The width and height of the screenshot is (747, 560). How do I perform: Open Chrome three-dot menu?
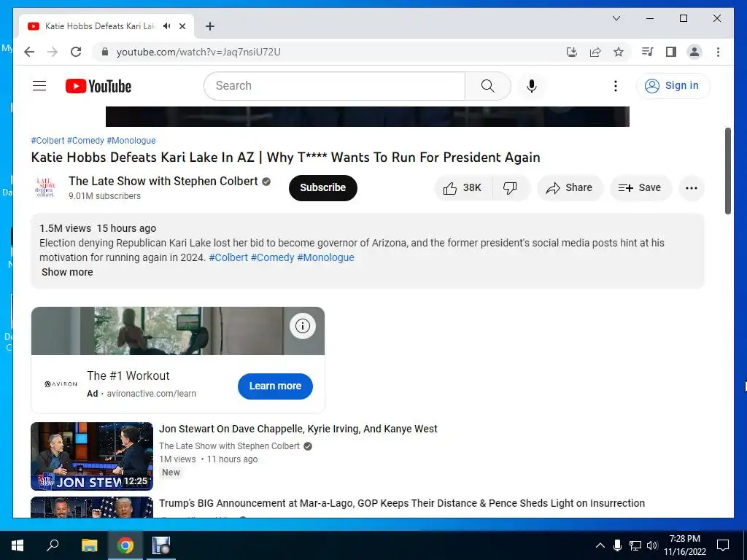[x=718, y=52]
